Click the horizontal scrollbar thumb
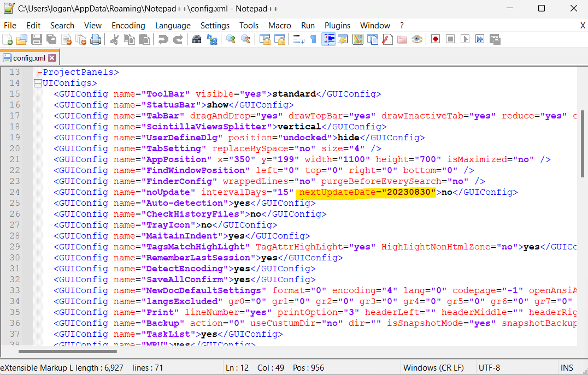 [x=68, y=352]
